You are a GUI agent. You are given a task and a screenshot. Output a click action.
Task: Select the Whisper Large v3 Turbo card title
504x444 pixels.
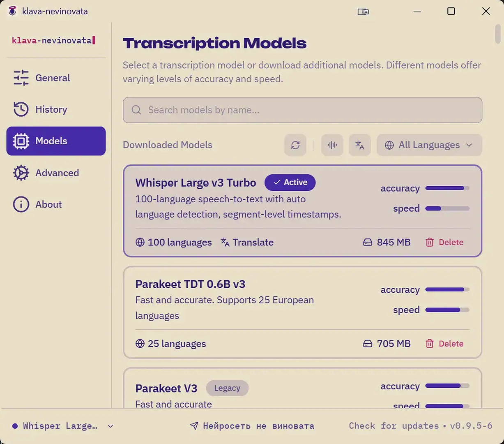(x=196, y=183)
